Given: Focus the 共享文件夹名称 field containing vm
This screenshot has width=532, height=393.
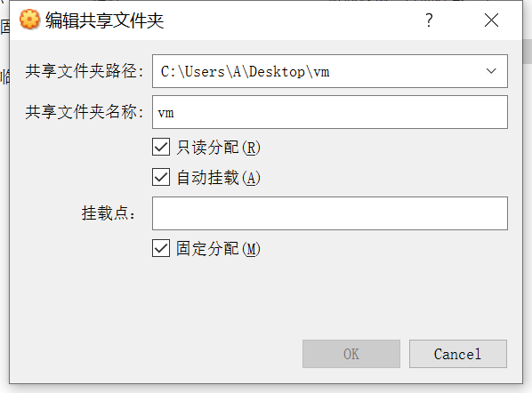Looking at the screenshot, I should [x=330, y=112].
